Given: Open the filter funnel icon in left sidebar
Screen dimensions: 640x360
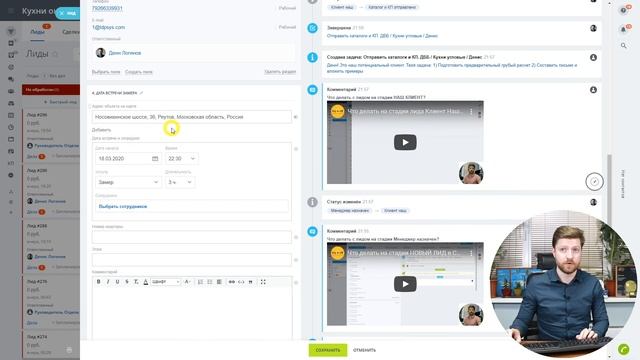Looking at the screenshot, I should point(11,31).
